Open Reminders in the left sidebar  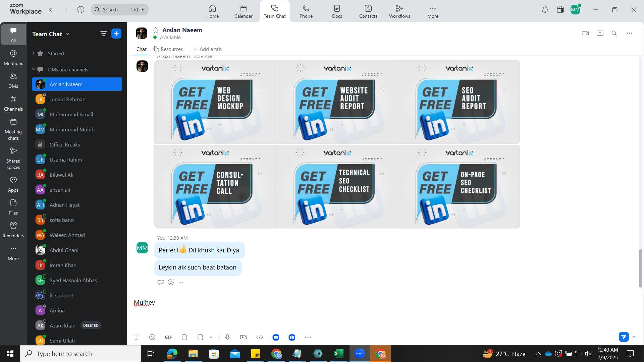coord(13,230)
